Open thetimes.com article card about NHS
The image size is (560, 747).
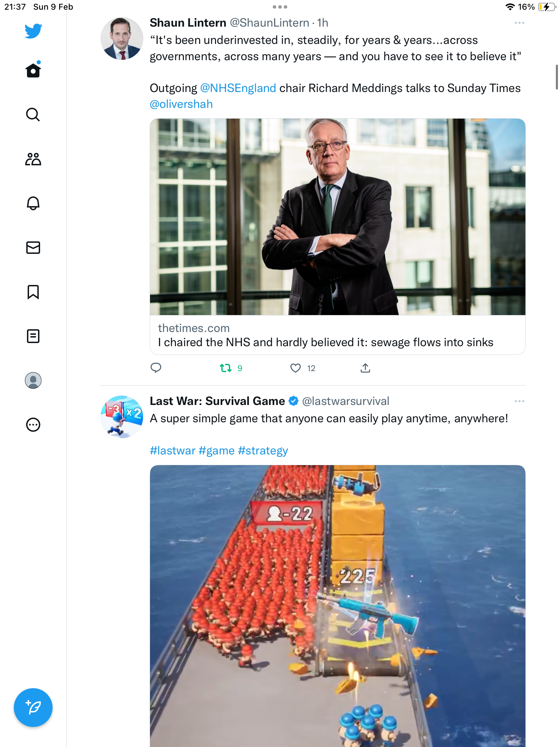click(338, 237)
